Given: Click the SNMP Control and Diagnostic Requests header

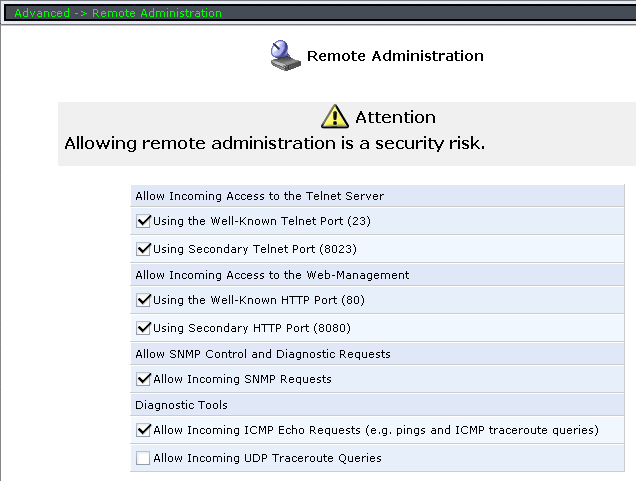Looking at the screenshot, I should [x=263, y=354].
